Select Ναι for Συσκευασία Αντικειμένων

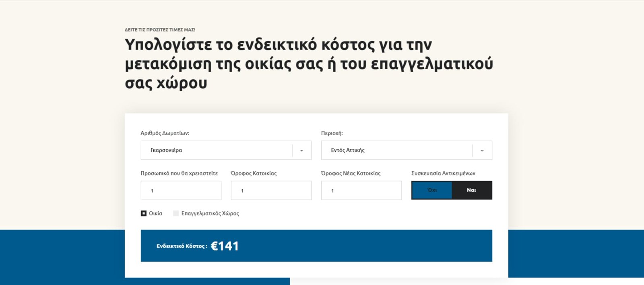coord(472,190)
